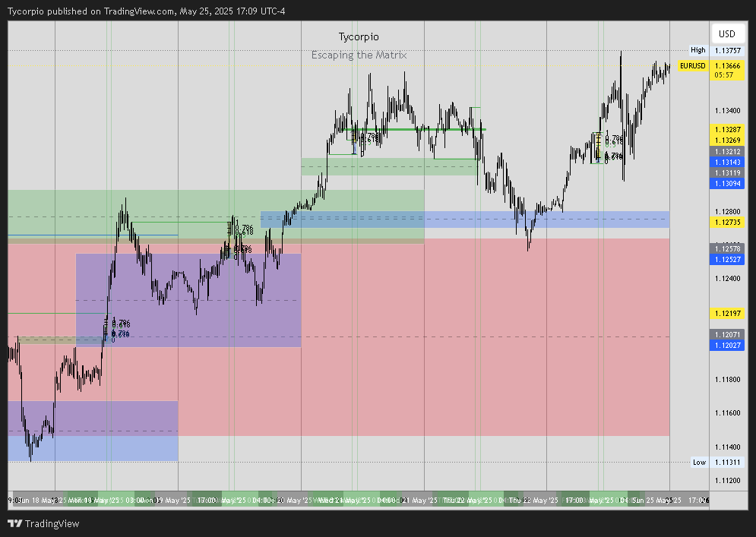Image resolution: width=756 pixels, height=537 pixels.
Task: Click the TradingView text link at bottom
Action: (x=52, y=523)
